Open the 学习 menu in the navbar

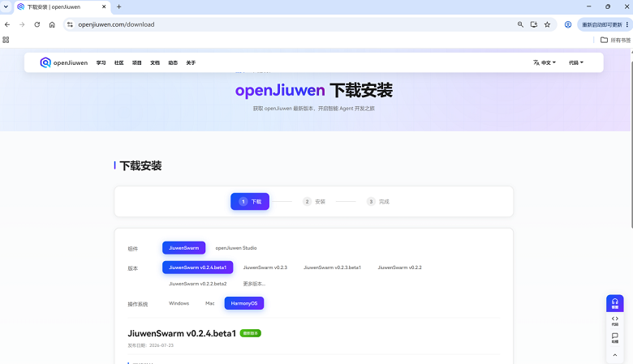click(101, 63)
